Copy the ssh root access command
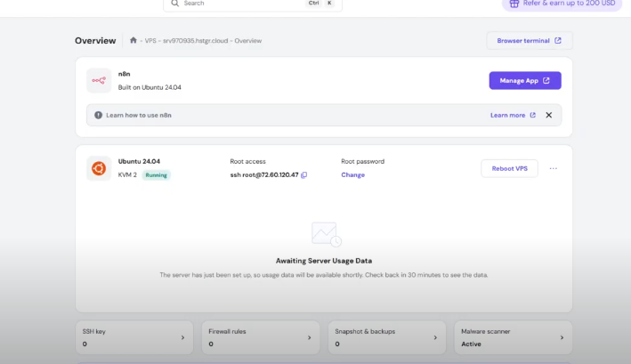The image size is (631, 364). [303, 175]
